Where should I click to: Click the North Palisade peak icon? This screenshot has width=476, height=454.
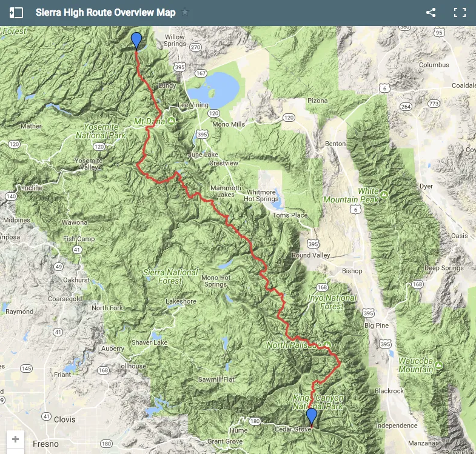click(x=327, y=345)
